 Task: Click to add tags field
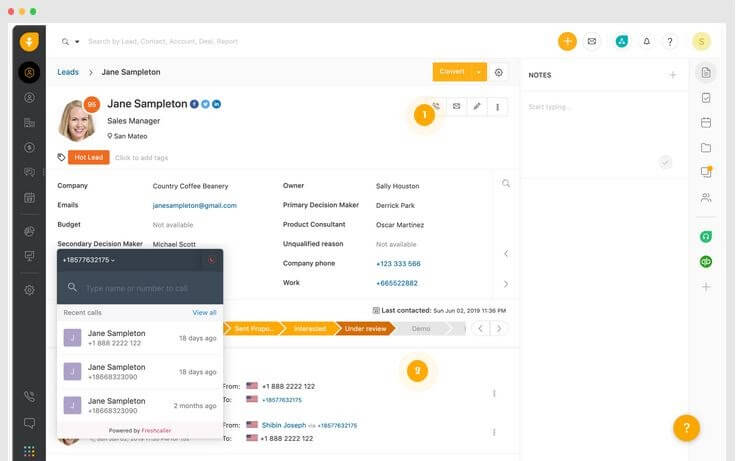coord(141,158)
